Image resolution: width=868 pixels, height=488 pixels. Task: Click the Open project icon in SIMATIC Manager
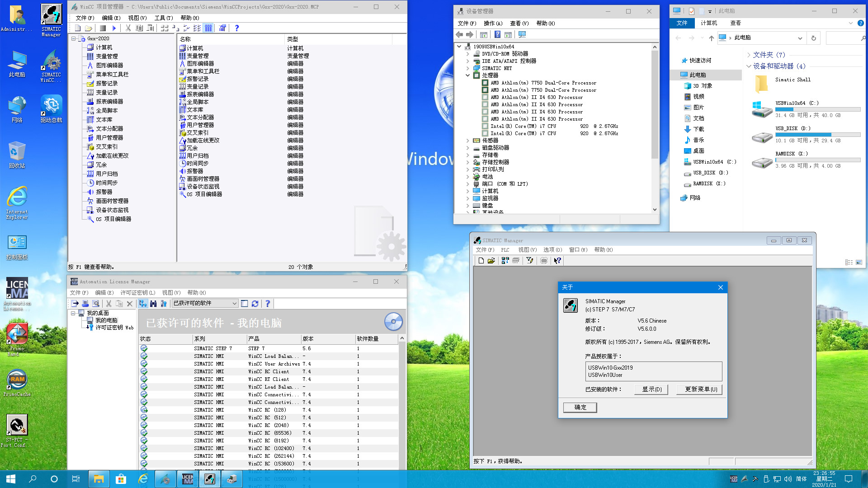coord(491,261)
